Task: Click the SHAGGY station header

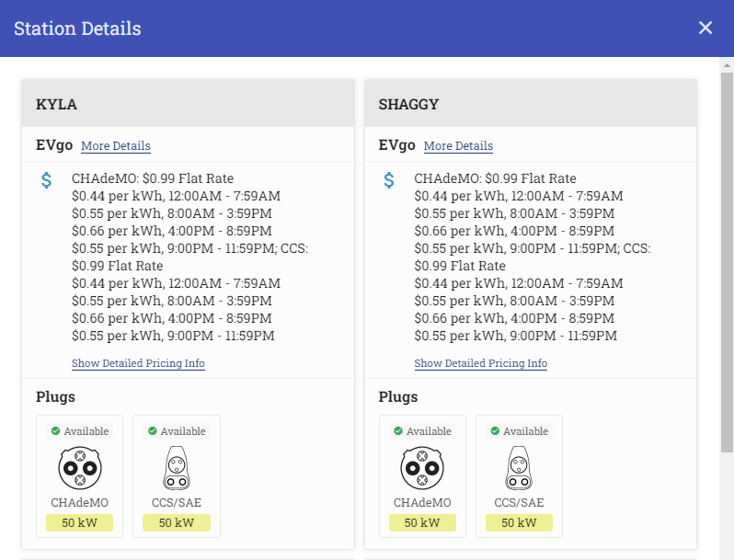Action: pyautogui.click(x=531, y=103)
